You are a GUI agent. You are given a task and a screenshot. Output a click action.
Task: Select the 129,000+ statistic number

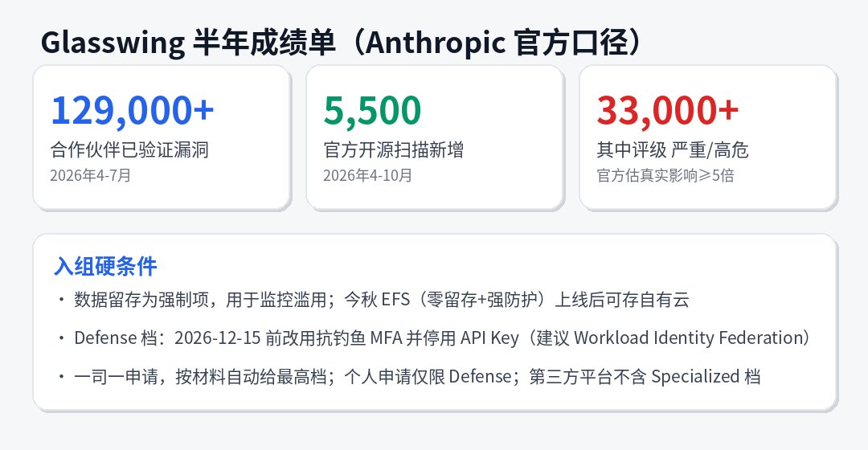(133, 110)
